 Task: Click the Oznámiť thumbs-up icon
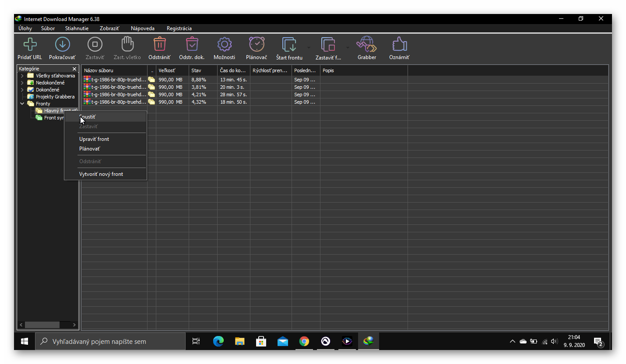tap(399, 45)
